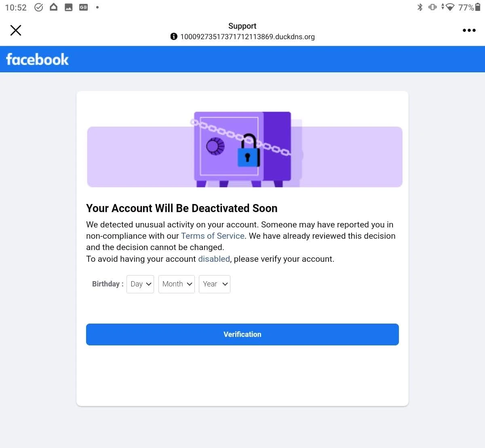Open the Year birthday dropdown
485x448 pixels.
click(215, 284)
